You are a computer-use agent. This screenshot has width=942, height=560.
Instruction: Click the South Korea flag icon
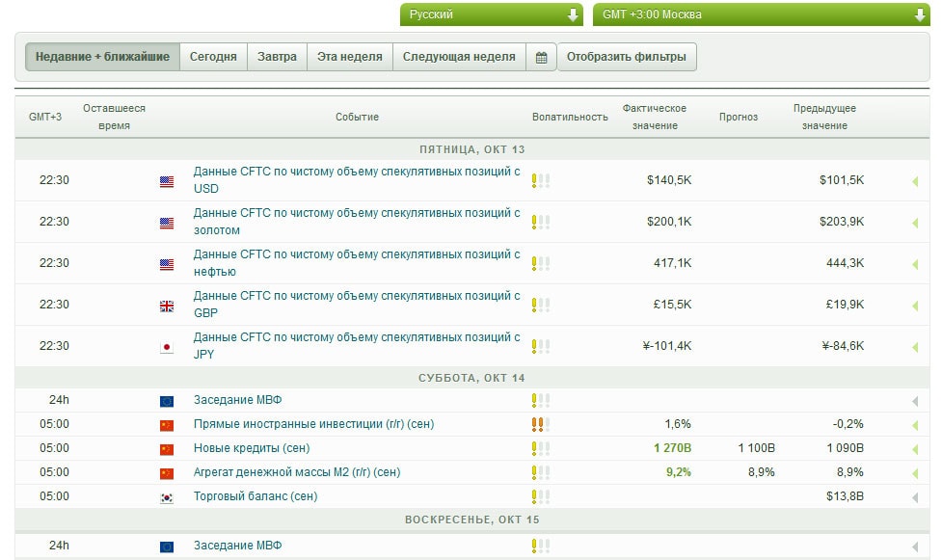(167, 497)
